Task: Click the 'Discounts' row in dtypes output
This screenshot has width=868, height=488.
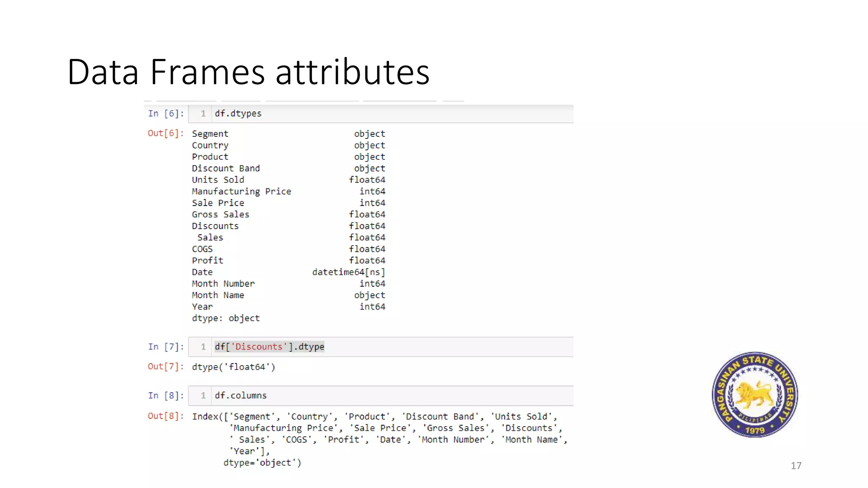Action: (x=289, y=226)
